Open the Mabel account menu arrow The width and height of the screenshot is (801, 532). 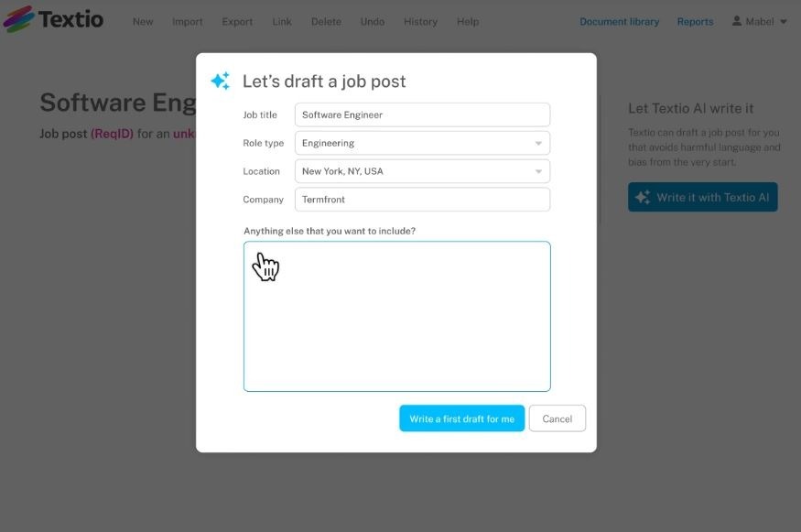(784, 22)
